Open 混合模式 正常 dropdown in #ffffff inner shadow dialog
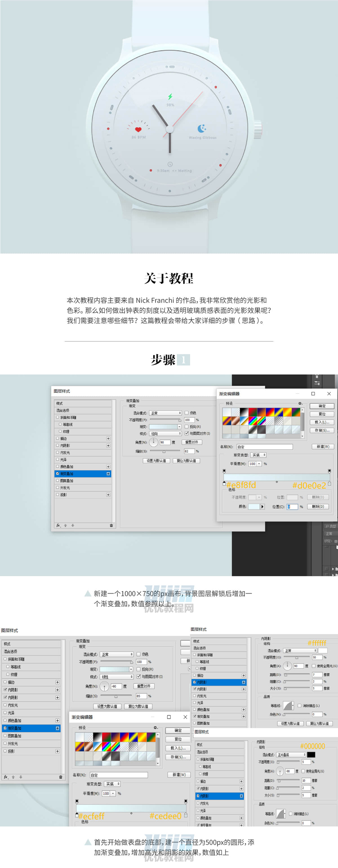 tap(300, 651)
